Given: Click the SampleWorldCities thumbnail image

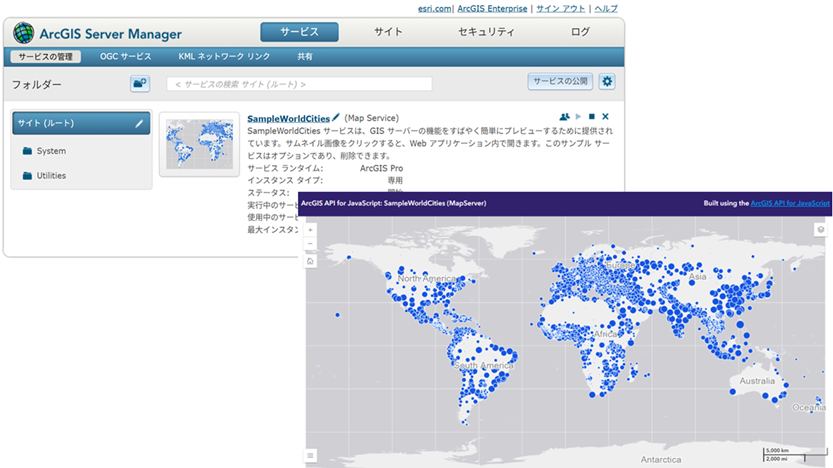Looking at the screenshot, I should [x=199, y=144].
